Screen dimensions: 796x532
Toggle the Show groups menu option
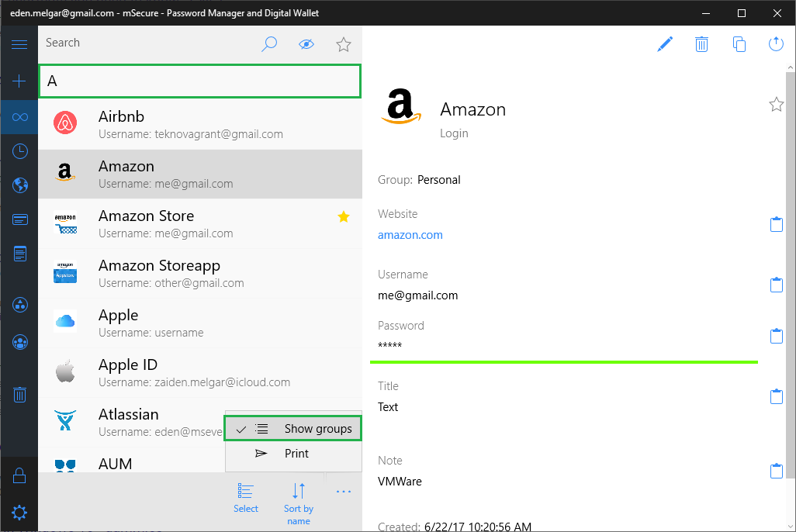pyautogui.click(x=293, y=428)
